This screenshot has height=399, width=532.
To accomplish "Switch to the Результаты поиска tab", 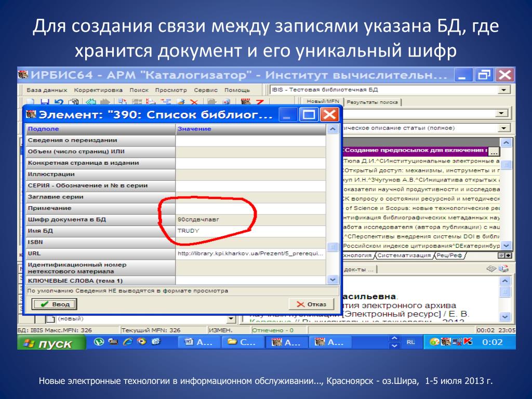I will (x=372, y=102).
